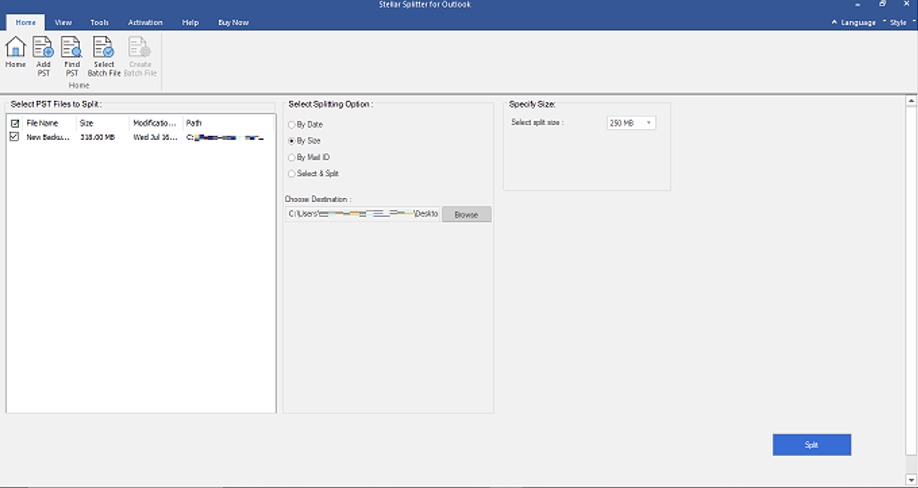Click the blue Split button

[x=811, y=445]
